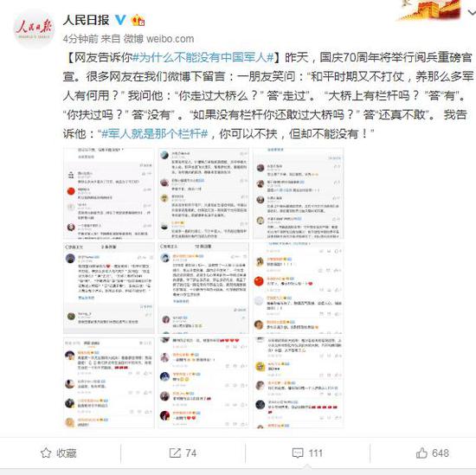Open the bottom-left comment screenshot thumbnail
The height and width of the screenshot is (475, 476).
(109, 382)
